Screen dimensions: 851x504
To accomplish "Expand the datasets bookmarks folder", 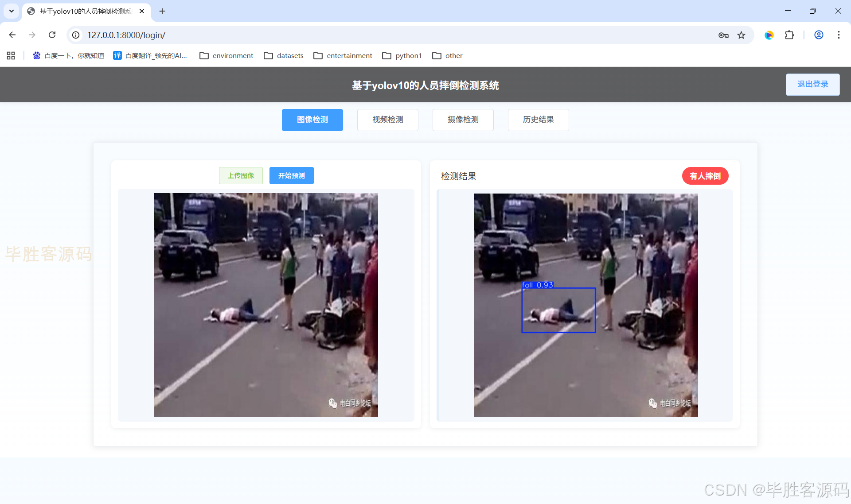I will coord(284,55).
